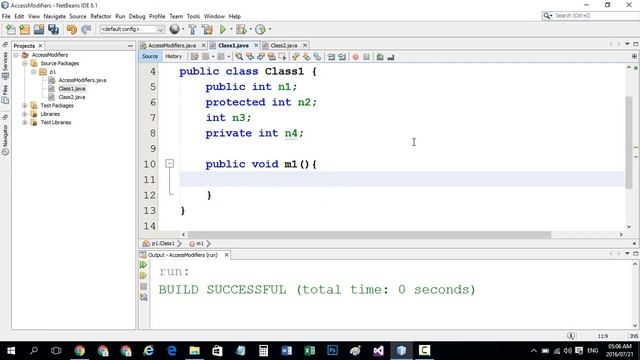Viewport: 640px width, 360px height.
Task: Click the editor vertical scrollbar
Action: 629,142
